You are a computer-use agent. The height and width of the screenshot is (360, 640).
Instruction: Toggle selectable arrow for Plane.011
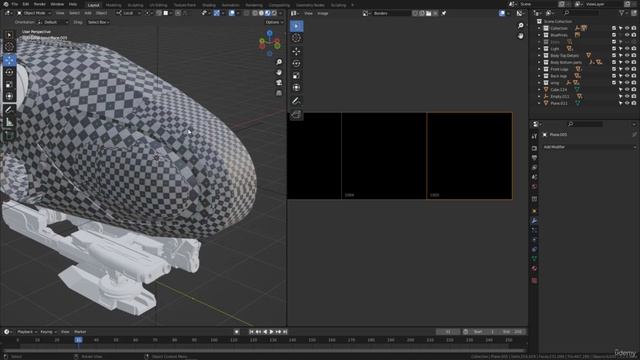(620, 103)
